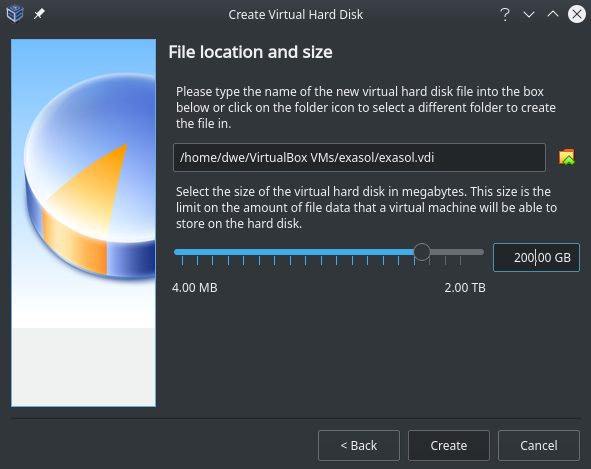Click the pin window icon

(39, 14)
